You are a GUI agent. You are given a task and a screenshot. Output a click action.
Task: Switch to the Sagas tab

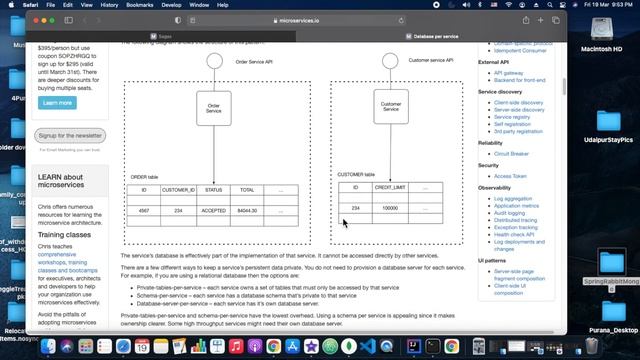[x=161, y=36]
